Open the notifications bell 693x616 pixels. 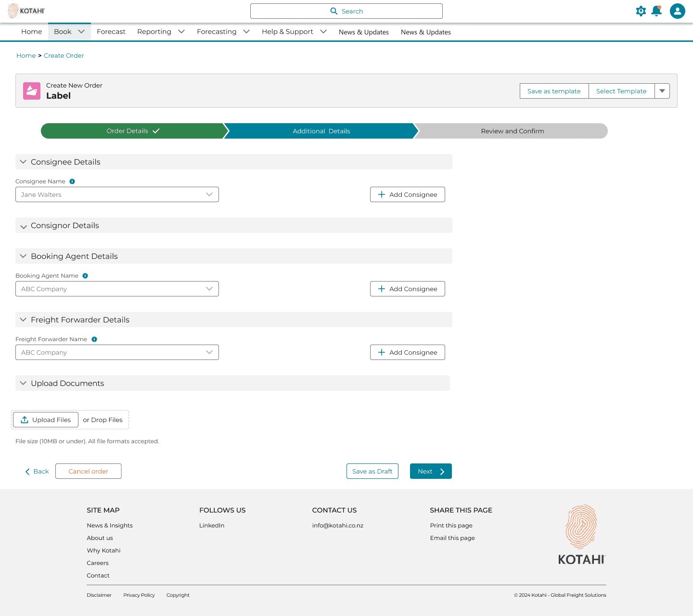pyautogui.click(x=656, y=11)
